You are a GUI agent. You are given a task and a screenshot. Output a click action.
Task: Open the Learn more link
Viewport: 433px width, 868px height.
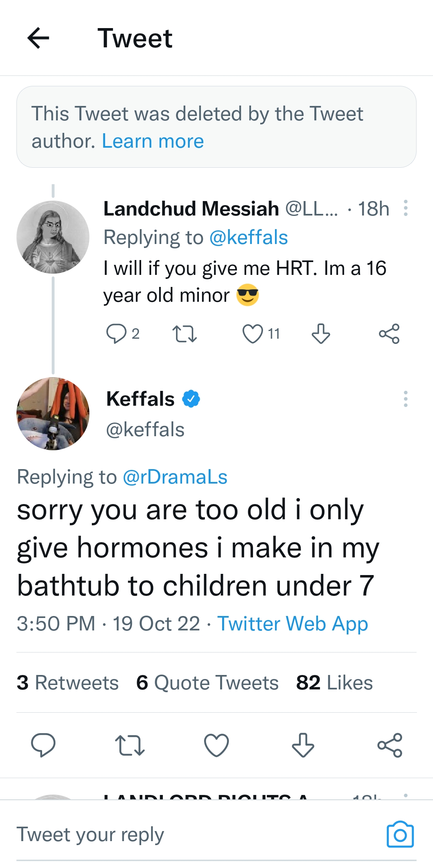click(x=153, y=141)
